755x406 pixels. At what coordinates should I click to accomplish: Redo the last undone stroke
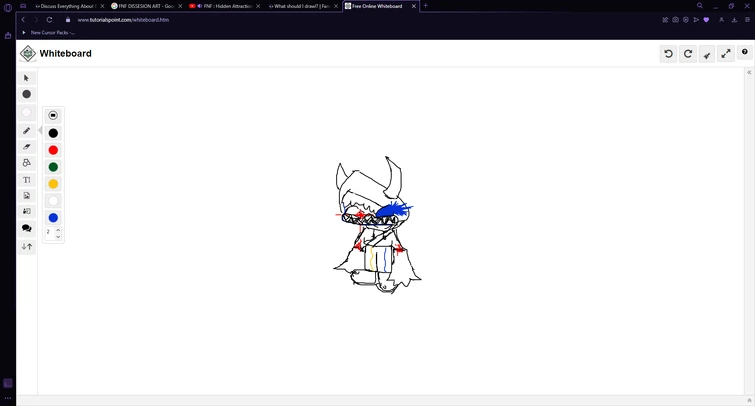coord(688,54)
